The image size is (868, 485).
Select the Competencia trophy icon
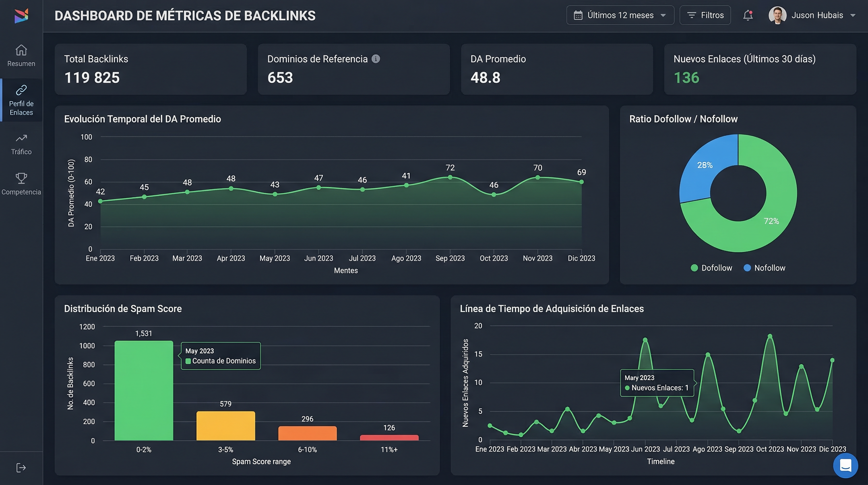[x=21, y=184]
